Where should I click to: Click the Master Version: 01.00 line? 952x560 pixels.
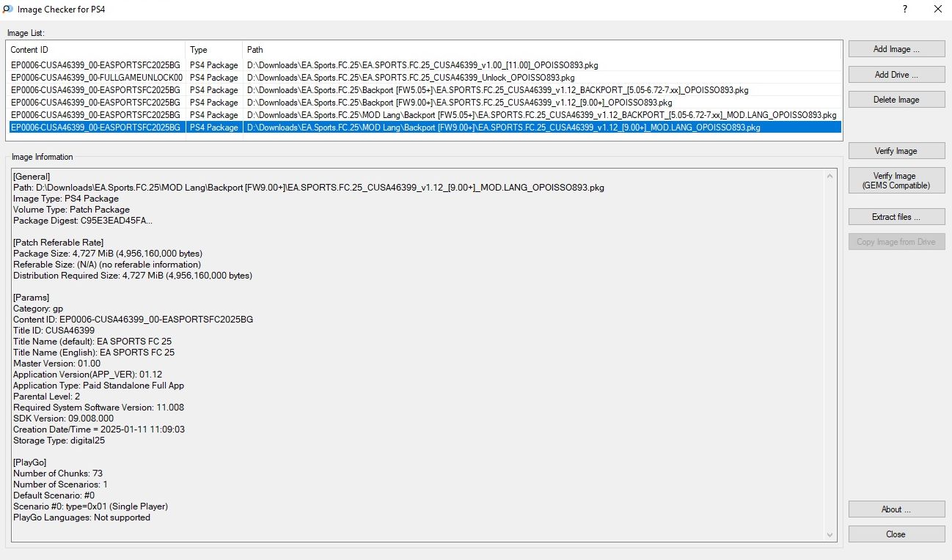56,364
